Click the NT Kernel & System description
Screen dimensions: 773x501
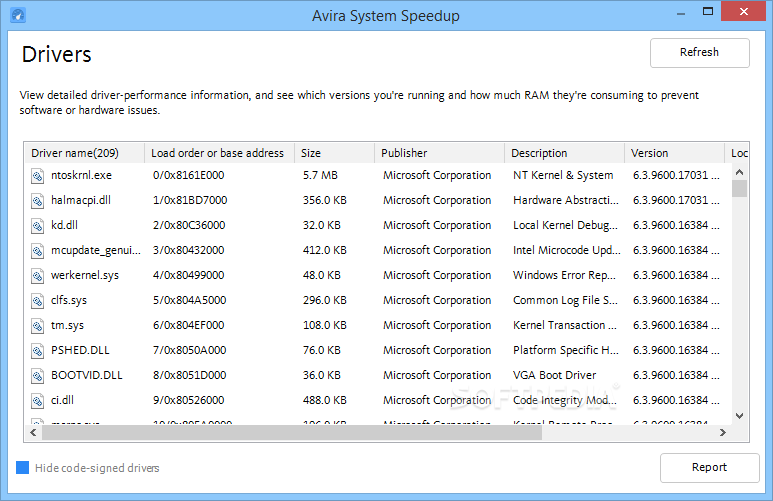click(563, 175)
